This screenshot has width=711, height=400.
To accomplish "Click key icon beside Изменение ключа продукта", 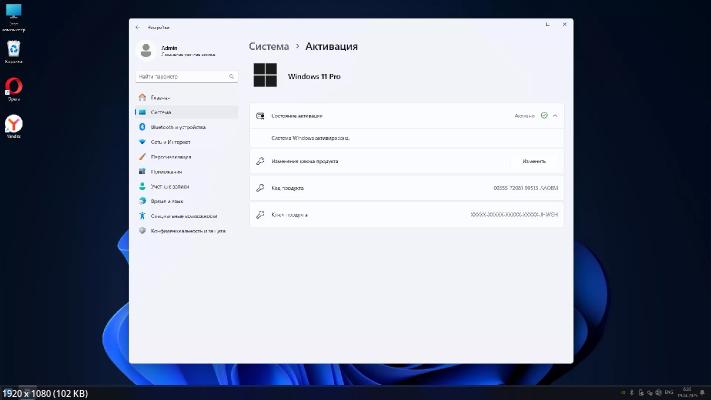I will pos(260,161).
